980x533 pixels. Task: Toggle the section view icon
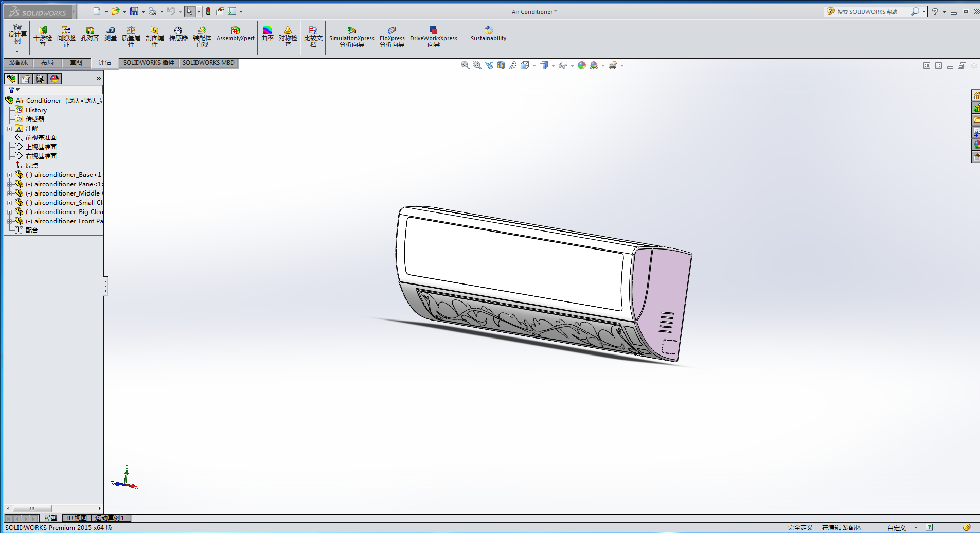(501, 66)
